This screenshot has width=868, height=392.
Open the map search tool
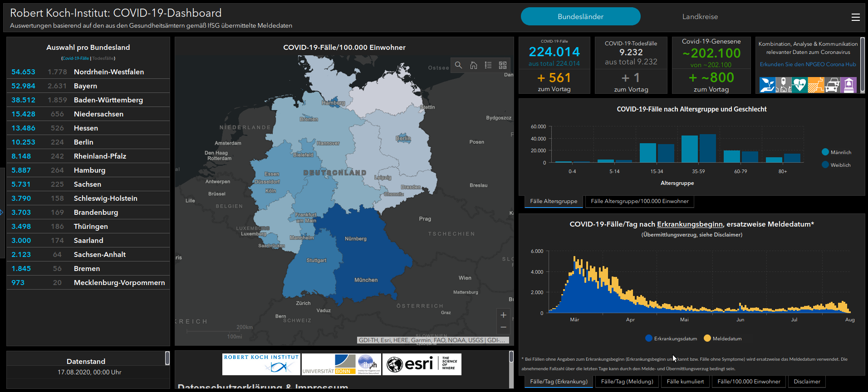point(459,65)
